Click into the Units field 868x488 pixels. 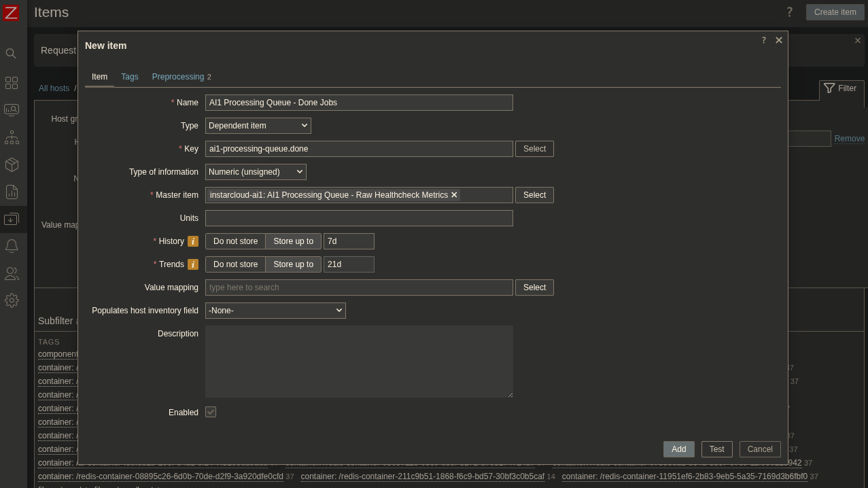(359, 218)
